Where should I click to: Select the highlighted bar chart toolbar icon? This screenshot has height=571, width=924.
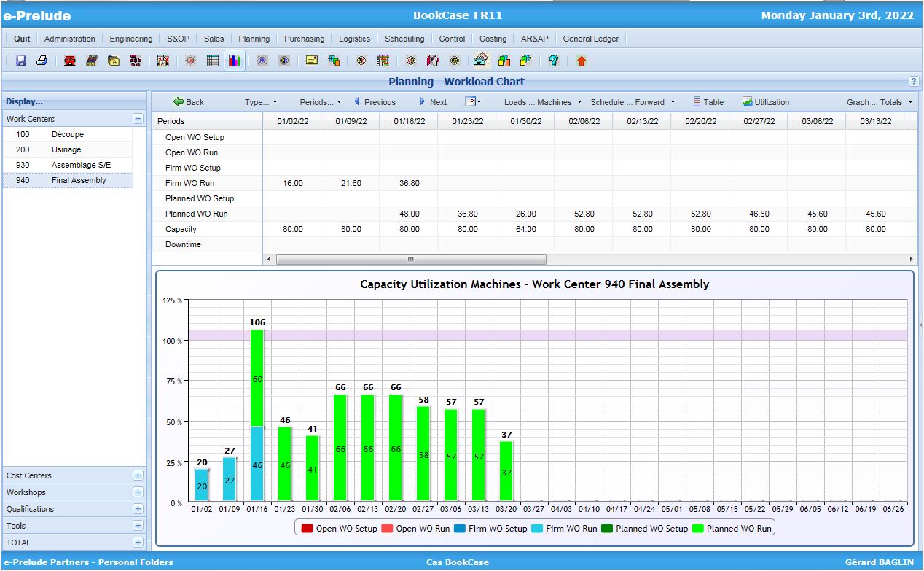[235, 61]
